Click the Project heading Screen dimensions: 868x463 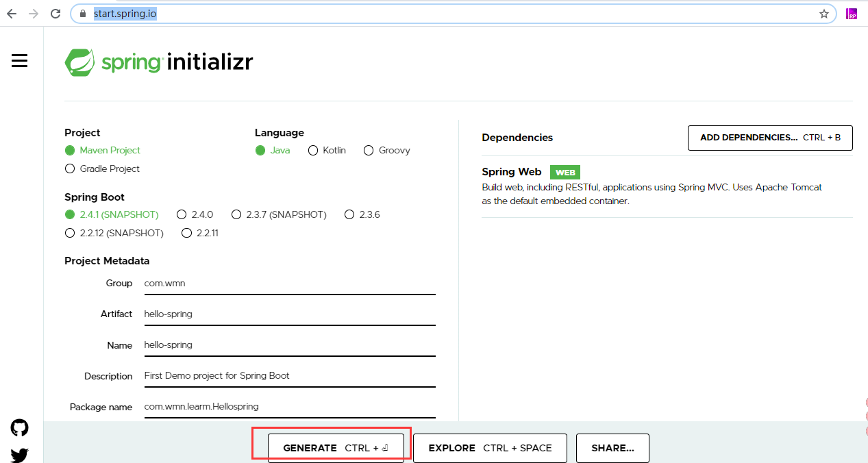pos(82,133)
